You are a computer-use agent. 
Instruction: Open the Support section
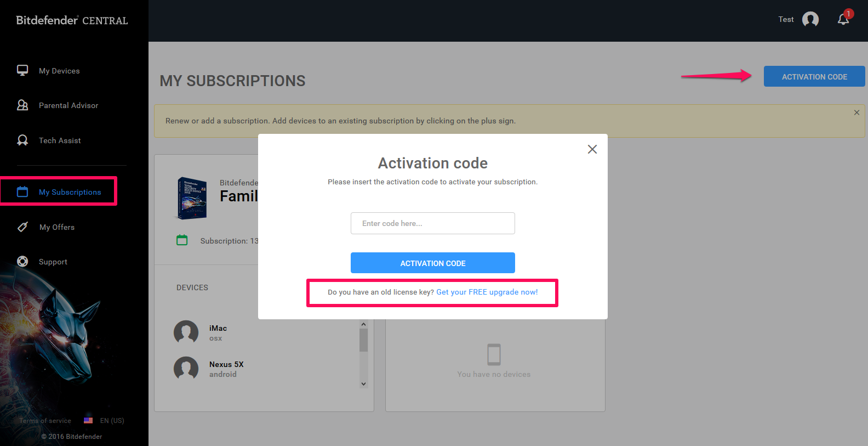[x=53, y=262]
